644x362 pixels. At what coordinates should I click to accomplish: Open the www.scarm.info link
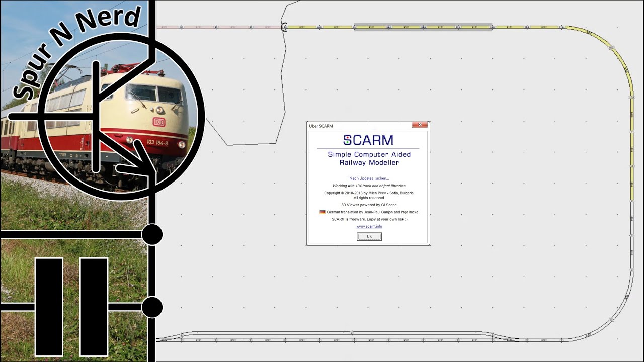click(369, 226)
